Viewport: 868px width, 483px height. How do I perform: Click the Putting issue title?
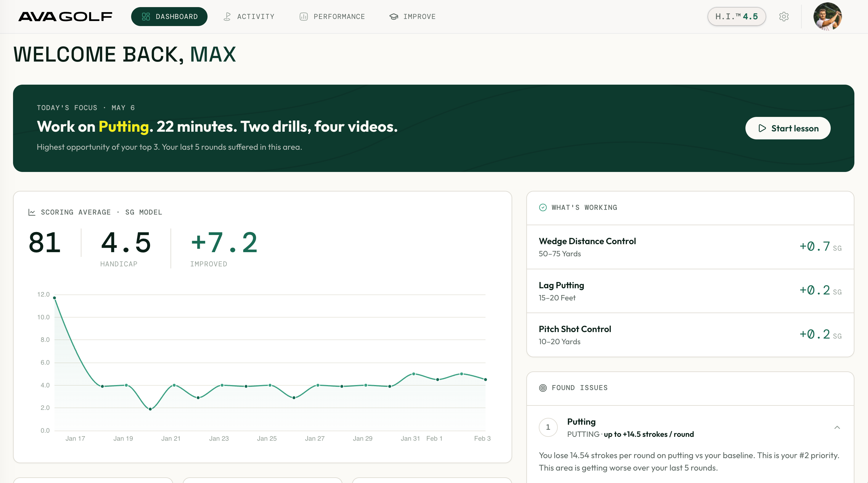click(x=581, y=422)
